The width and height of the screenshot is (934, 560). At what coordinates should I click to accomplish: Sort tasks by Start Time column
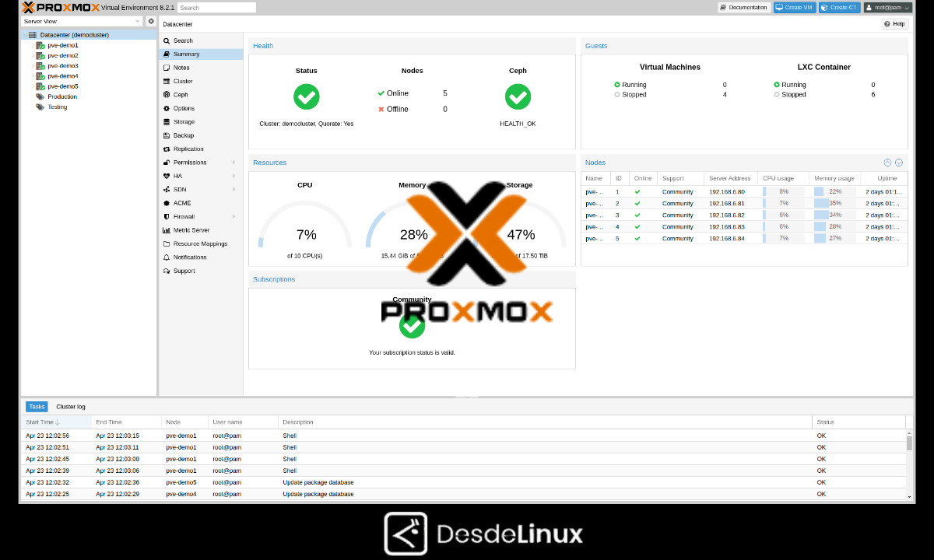[x=56, y=422]
